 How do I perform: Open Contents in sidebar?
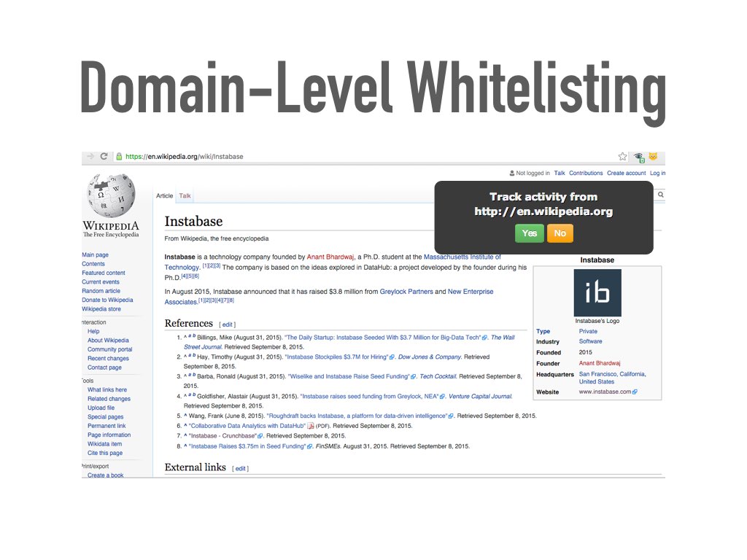[x=93, y=264]
